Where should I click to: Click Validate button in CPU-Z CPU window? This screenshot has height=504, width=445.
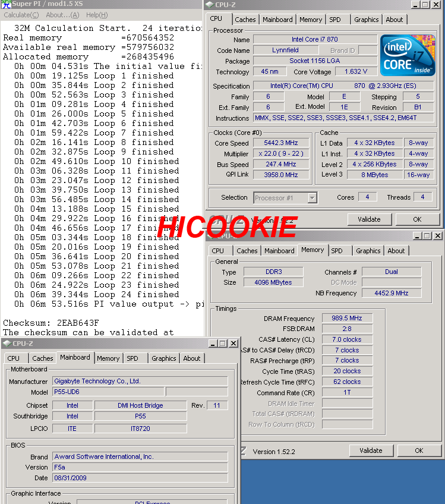369,219
